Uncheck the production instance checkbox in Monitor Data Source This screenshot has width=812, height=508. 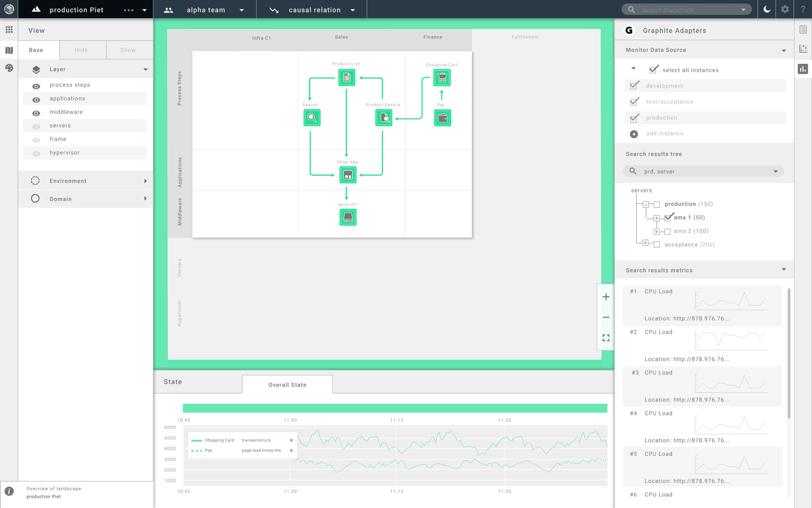coord(634,117)
